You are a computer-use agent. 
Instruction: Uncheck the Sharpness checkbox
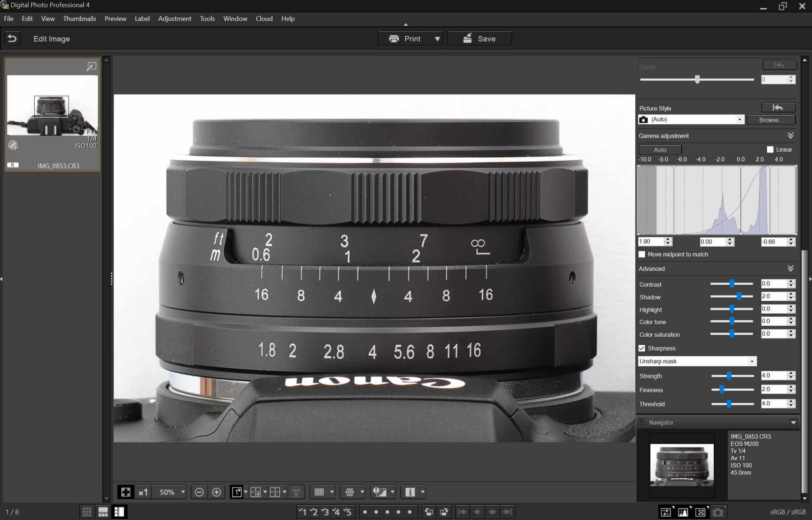pyautogui.click(x=642, y=348)
